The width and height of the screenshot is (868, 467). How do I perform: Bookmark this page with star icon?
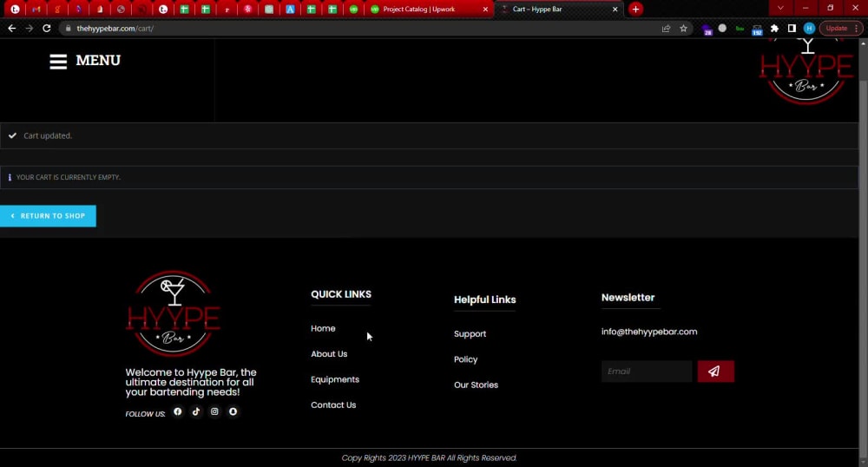point(684,29)
